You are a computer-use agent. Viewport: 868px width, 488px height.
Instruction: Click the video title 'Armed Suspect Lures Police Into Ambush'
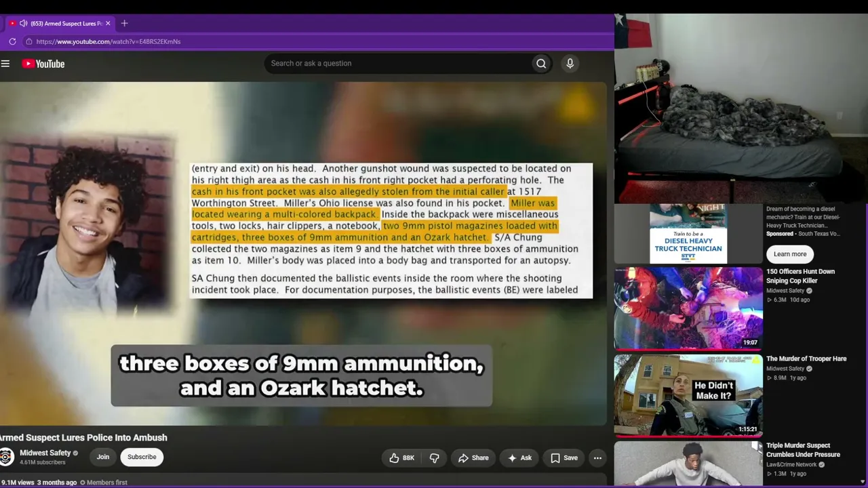[83, 438]
